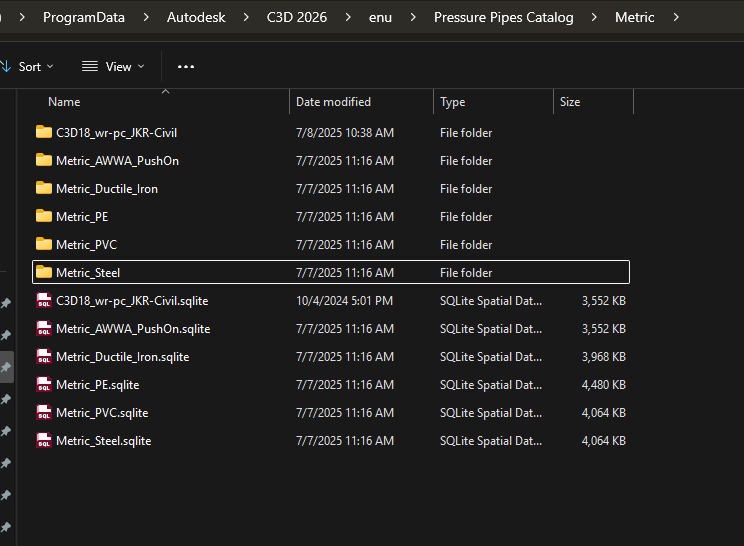Select Metric_Steel.sqlite file name
Image resolution: width=744 pixels, height=546 pixels.
point(103,441)
